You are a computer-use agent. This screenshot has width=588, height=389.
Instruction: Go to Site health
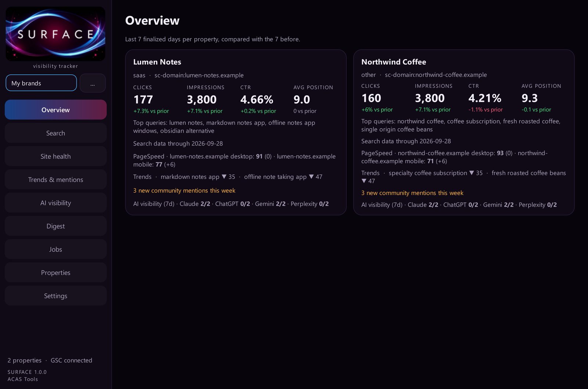tap(55, 156)
